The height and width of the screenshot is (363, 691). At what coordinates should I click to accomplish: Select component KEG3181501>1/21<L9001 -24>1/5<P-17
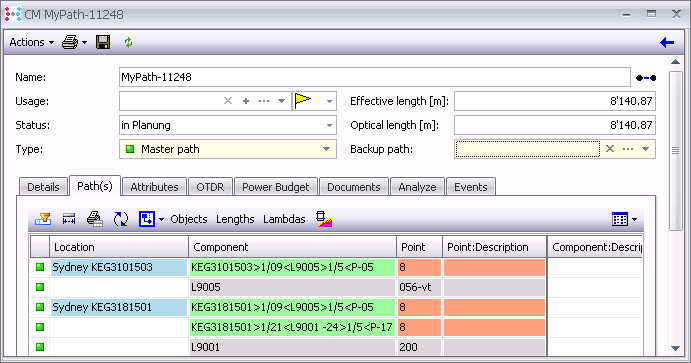(x=292, y=327)
